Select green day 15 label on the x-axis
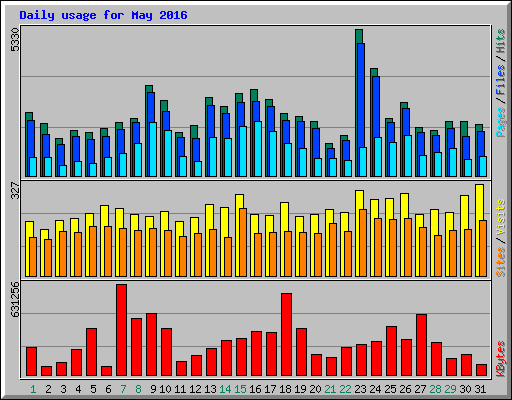512x400 pixels. click(240, 389)
